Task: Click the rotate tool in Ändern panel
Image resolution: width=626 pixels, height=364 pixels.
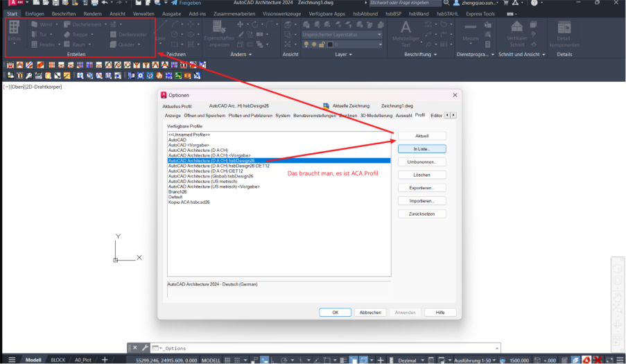Action: (x=254, y=24)
